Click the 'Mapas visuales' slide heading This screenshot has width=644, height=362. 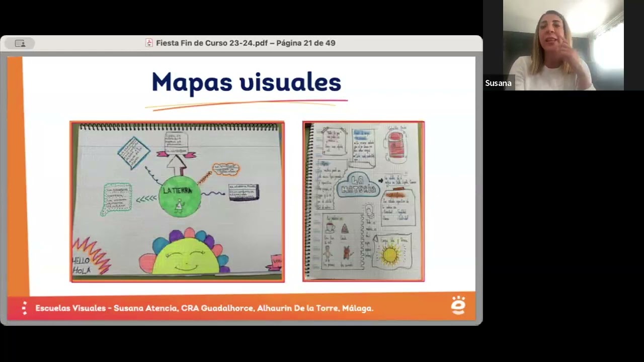pyautogui.click(x=247, y=82)
